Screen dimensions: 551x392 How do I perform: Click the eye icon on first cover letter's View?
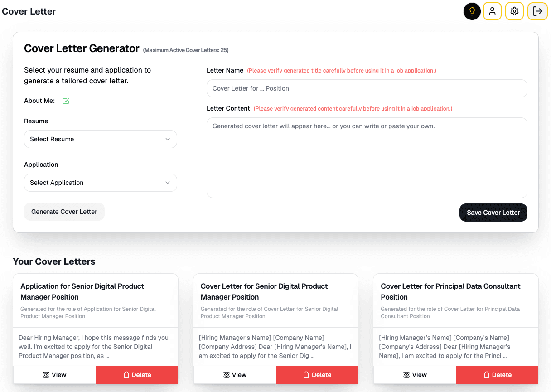coord(46,375)
